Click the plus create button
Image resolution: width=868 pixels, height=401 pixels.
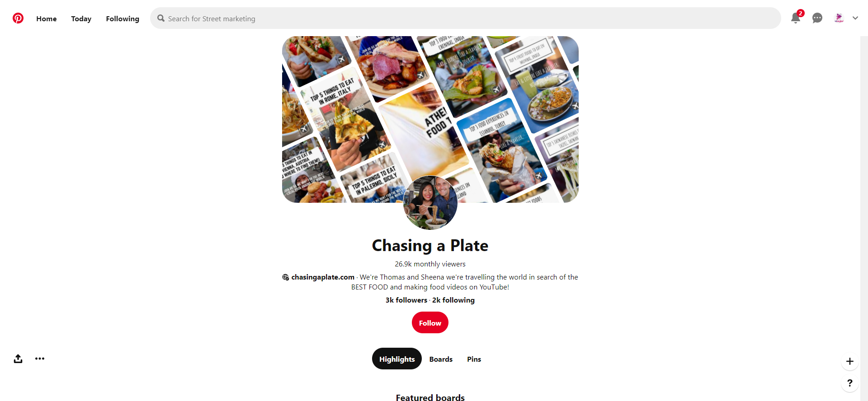pyautogui.click(x=850, y=361)
